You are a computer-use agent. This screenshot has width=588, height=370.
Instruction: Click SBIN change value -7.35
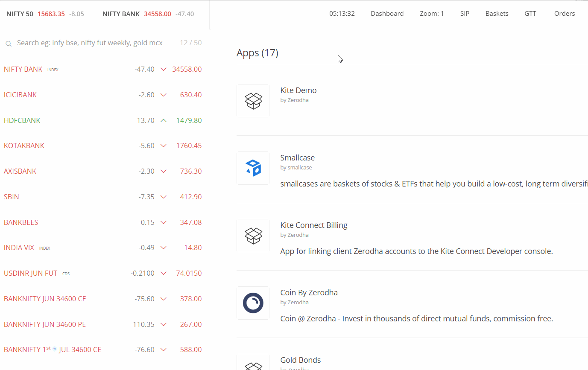tap(146, 197)
